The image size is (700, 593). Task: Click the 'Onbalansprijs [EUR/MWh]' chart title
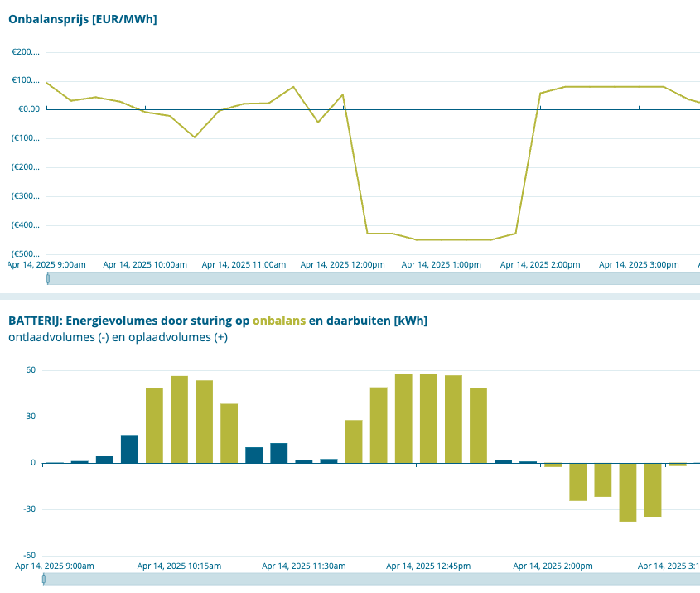pos(83,18)
